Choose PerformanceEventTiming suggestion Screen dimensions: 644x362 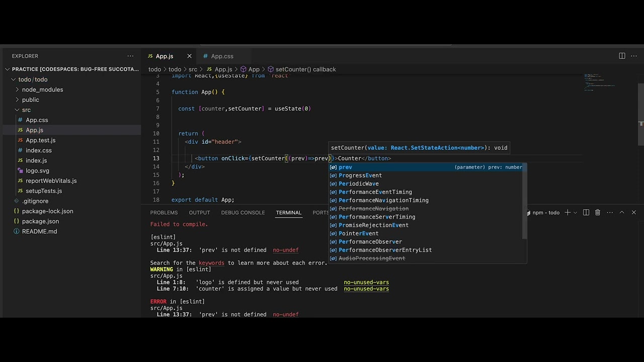[426, 192]
